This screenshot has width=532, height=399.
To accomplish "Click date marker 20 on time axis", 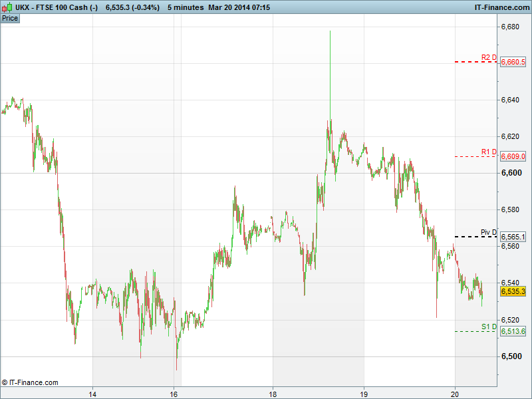I will tap(456, 392).
